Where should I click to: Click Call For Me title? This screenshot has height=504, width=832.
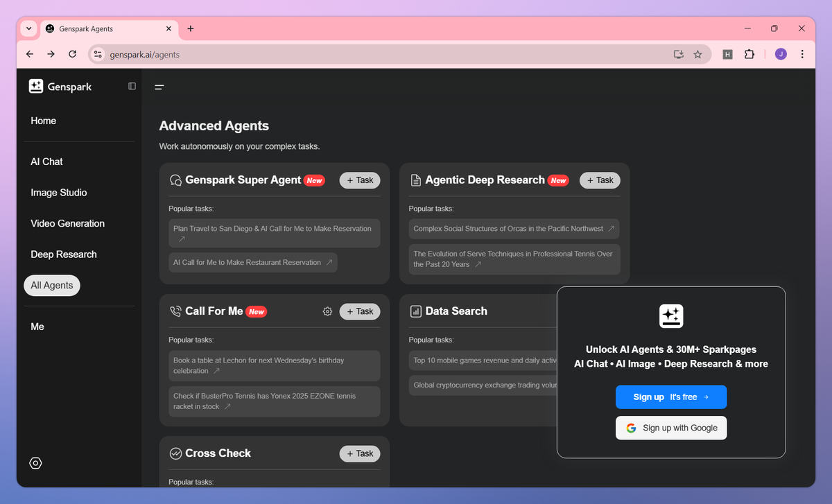pyautogui.click(x=214, y=311)
